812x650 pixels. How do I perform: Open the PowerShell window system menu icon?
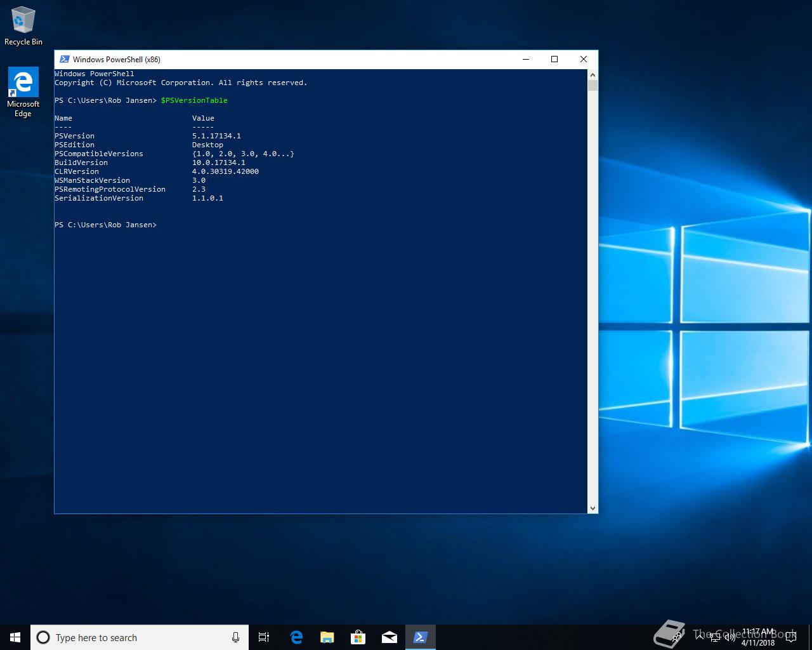tap(64, 59)
